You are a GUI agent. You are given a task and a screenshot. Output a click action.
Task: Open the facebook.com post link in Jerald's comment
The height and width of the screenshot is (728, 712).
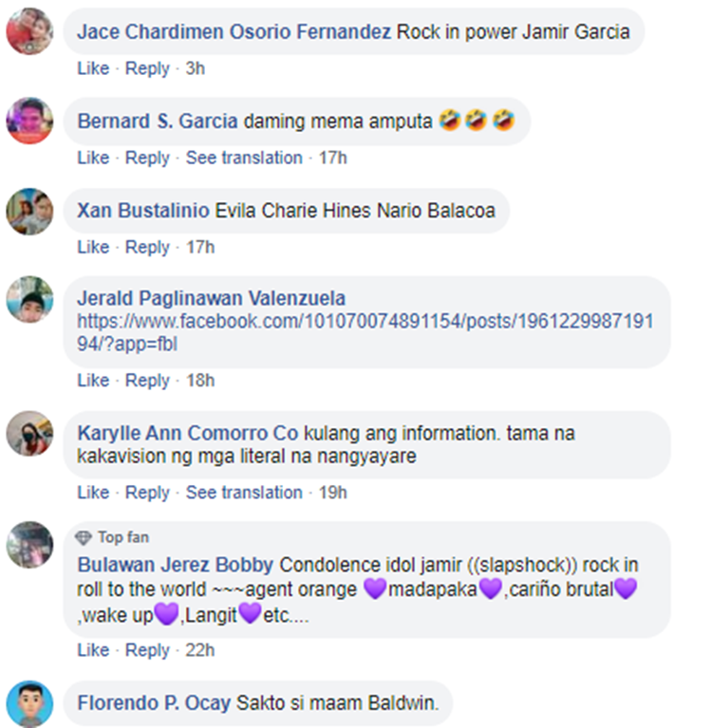pos(365,332)
